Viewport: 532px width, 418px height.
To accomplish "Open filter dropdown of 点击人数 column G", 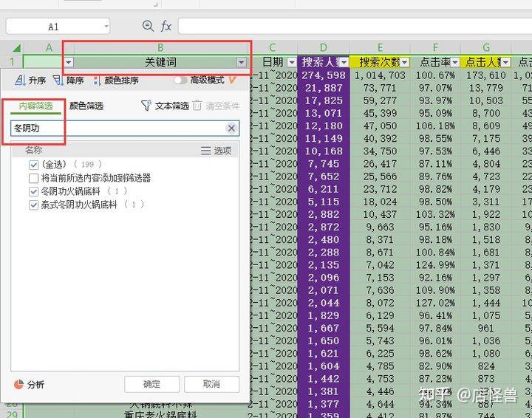I will (x=506, y=62).
